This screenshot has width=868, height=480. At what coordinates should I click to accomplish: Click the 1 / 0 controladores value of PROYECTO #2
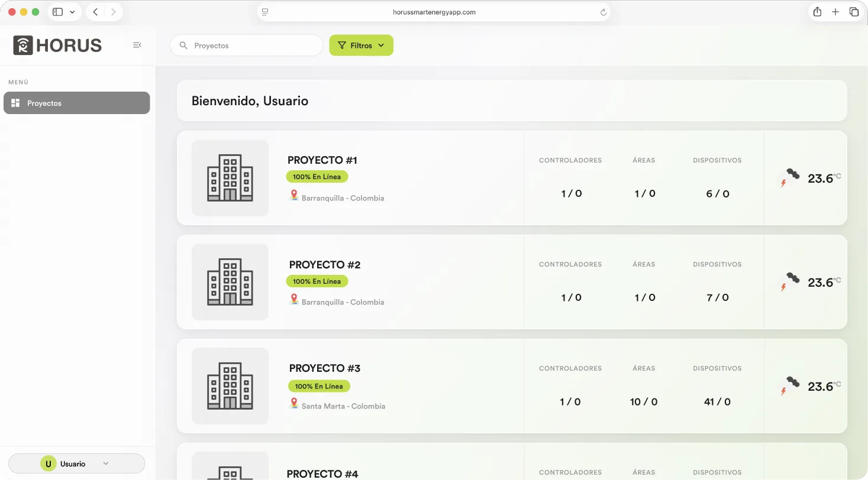pos(571,298)
